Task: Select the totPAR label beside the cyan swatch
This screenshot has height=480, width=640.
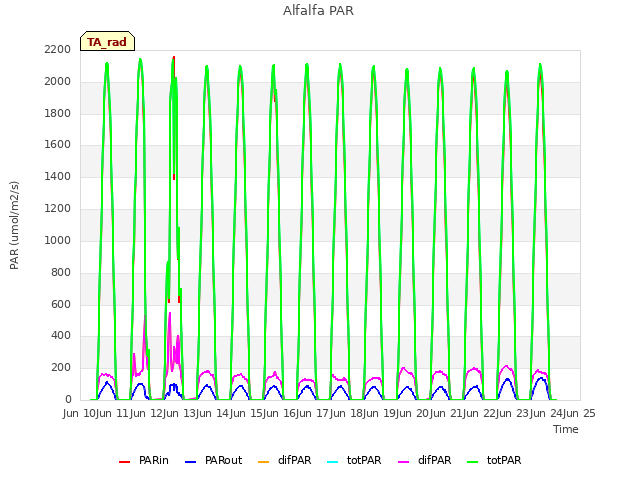Action: [x=364, y=460]
